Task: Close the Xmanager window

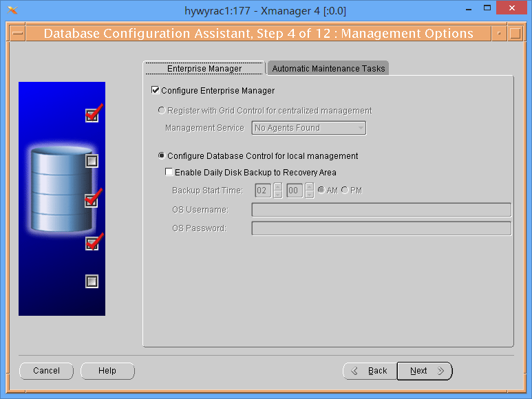Action: pyautogui.click(x=512, y=8)
